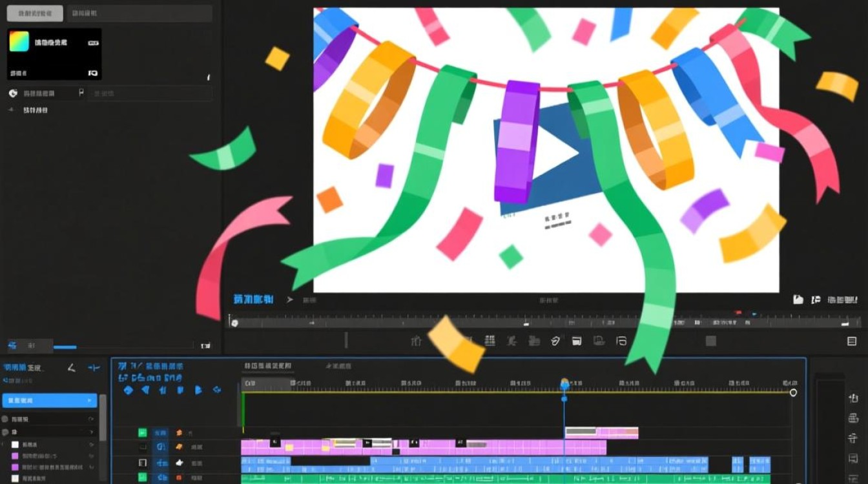Click the blue diamond keyframe icon in the timeline toolbar
Image resolution: width=868 pixels, height=484 pixels.
click(128, 390)
